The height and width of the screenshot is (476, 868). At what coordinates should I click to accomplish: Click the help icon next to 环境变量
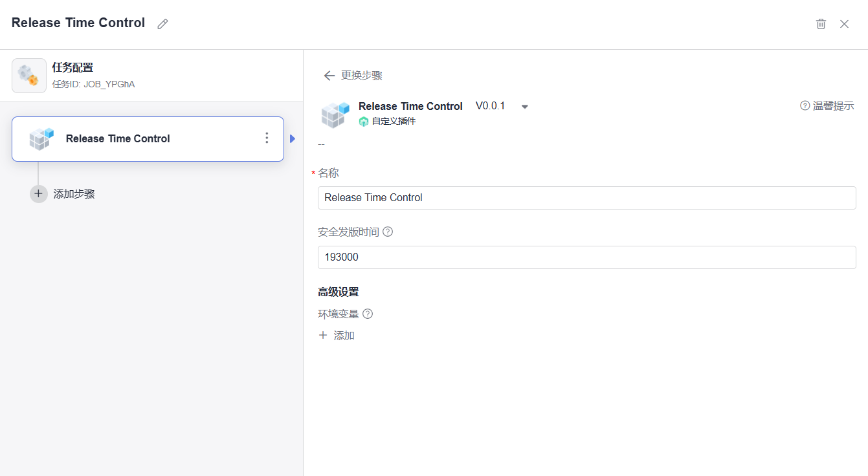click(368, 314)
